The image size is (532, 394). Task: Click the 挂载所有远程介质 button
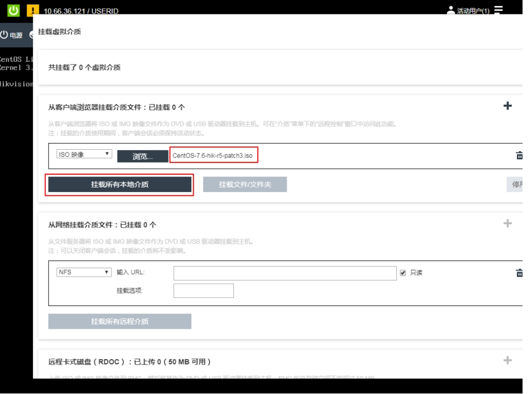coord(120,321)
